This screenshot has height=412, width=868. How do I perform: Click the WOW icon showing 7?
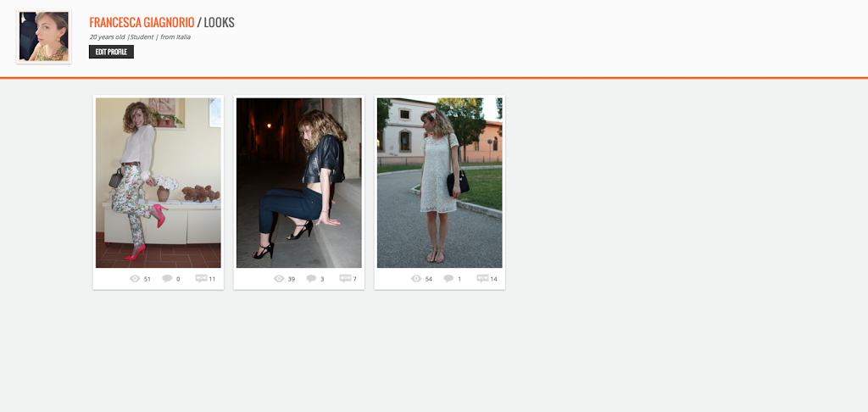tap(345, 279)
